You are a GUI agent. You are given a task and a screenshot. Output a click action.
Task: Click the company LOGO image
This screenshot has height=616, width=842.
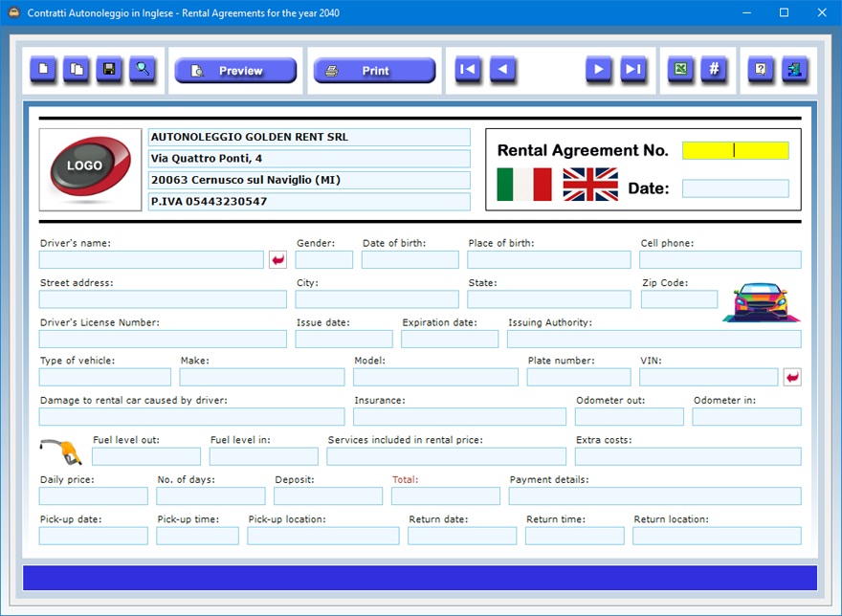pyautogui.click(x=90, y=168)
